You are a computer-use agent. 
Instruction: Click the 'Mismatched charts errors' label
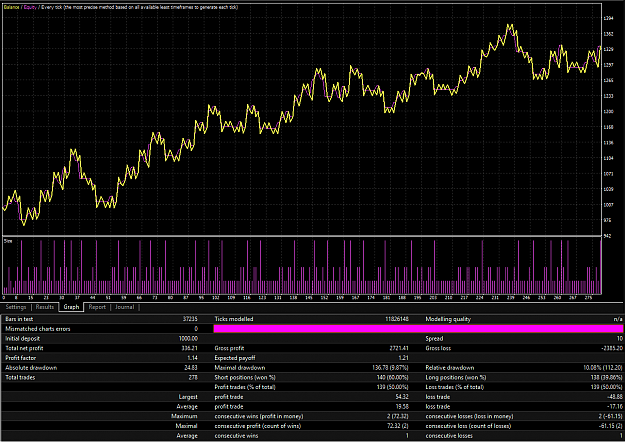[38, 329]
